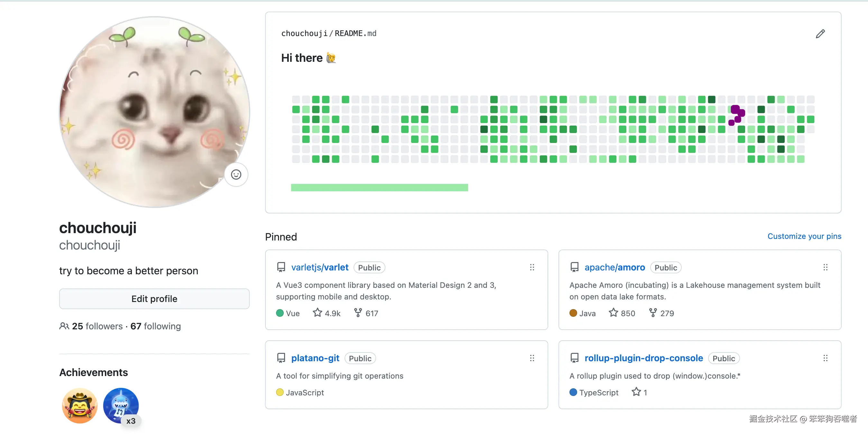This screenshot has width=868, height=434.
Task: Click Customize your pins link
Action: (804, 236)
